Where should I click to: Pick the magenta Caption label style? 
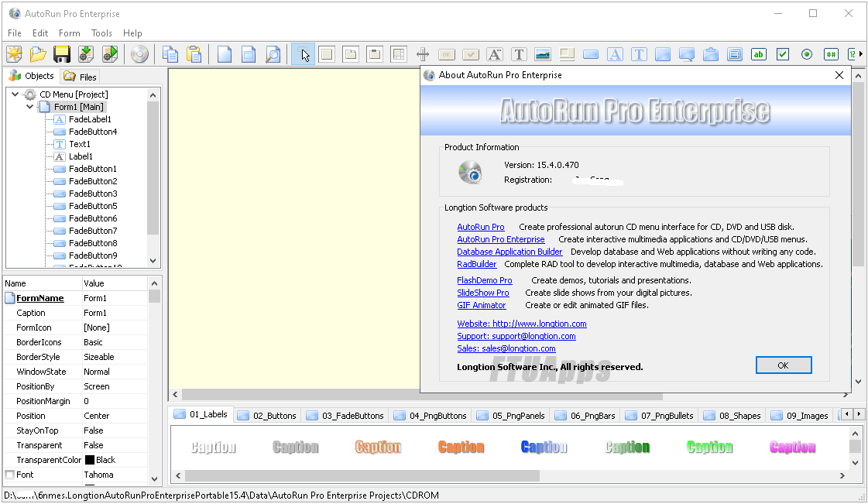[x=792, y=447]
